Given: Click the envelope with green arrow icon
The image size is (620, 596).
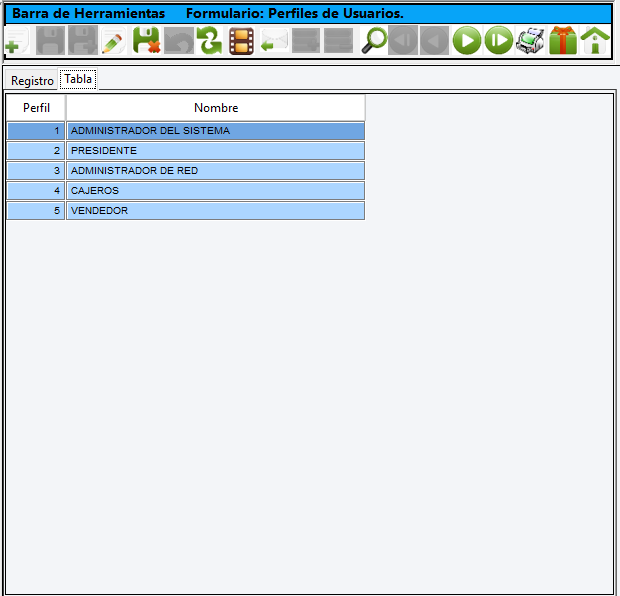Looking at the screenshot, I should 274,40.
